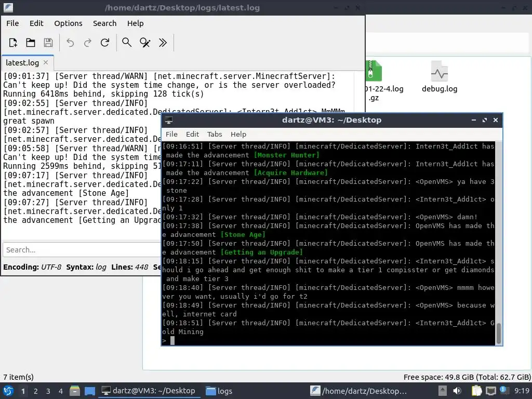This screenshot has height=399, width=532.
Task: Close the latest.log tab
Action: coord(46,62)
